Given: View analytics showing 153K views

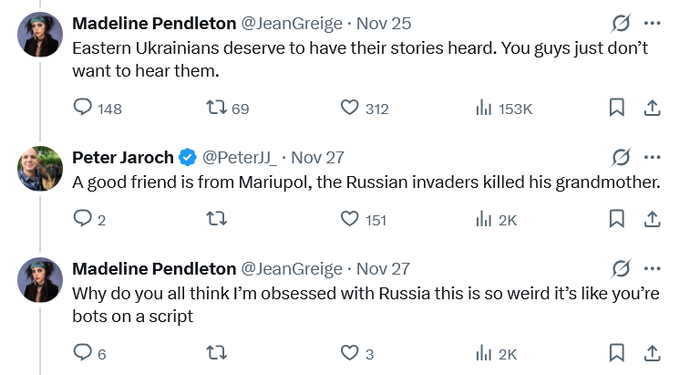Looking at the screenshot, I should 504,108.
